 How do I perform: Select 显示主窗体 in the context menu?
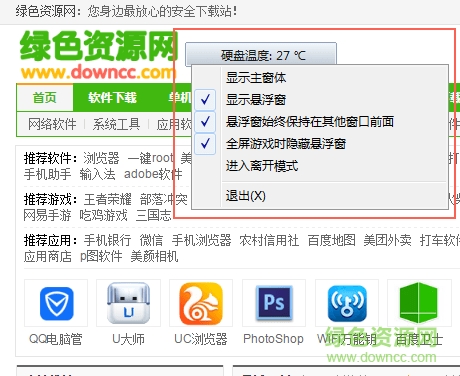click(256, 78)
